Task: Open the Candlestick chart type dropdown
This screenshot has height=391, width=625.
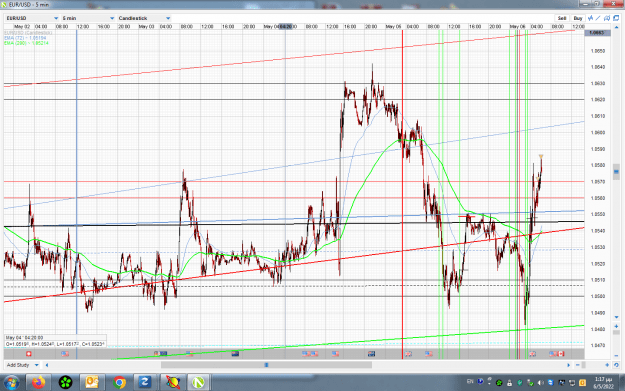Action: coord(144,18)
